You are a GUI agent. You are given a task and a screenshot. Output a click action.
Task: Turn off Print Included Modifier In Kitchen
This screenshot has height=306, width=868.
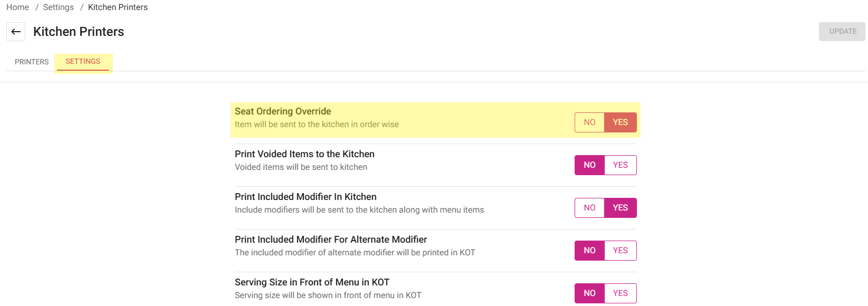[x=589, y=208]
